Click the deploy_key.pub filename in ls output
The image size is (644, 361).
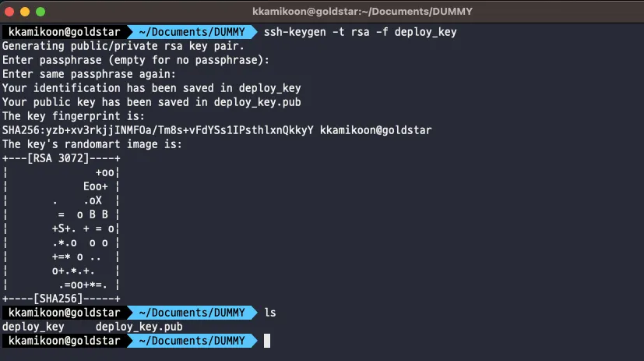point(139,327)
